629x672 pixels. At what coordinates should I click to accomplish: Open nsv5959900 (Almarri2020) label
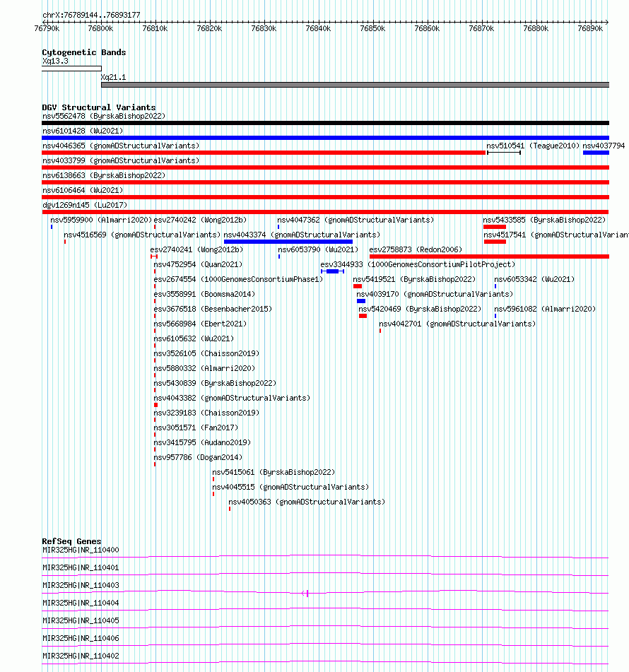(x=101, y=220)
